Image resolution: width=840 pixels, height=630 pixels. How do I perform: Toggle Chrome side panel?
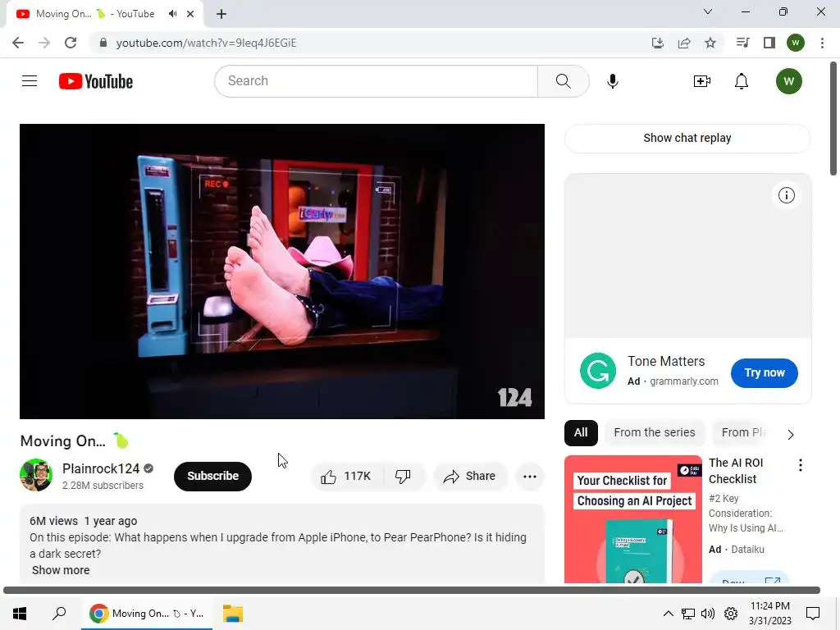pos(769,43)
